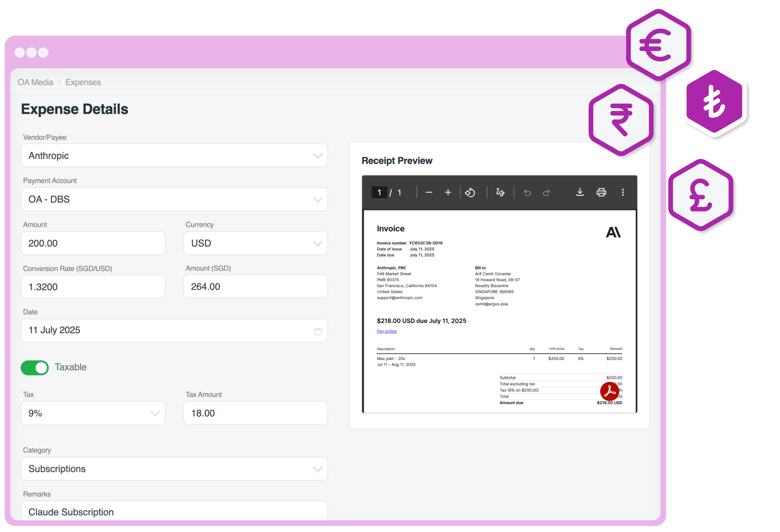Screen dimensions: 780x532
Task: Follow the Pay online invoice link
Action: pos(386,331)
